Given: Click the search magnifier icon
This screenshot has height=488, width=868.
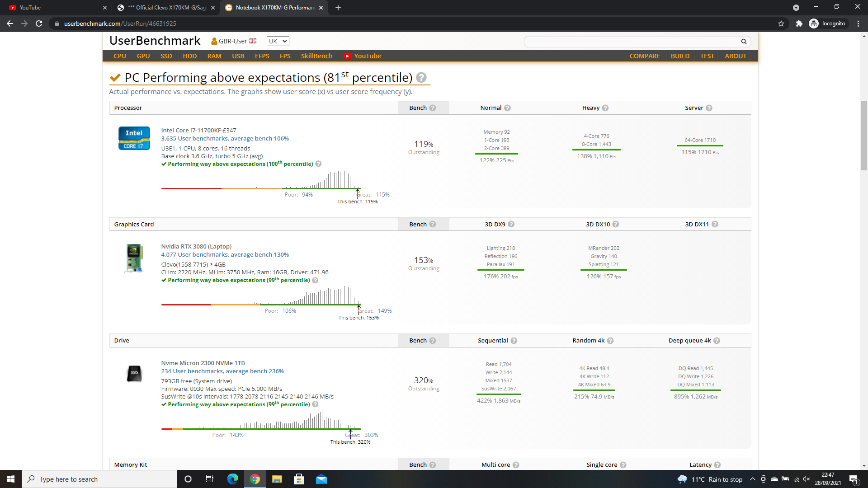Looking at the screenshot, I should point(744,42).
